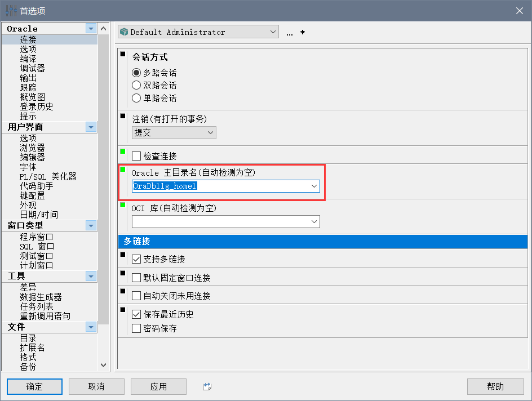The width and height of the screenshot is (532, 401).
Task: Click the 确定 button
Action: tap(34, 386)
